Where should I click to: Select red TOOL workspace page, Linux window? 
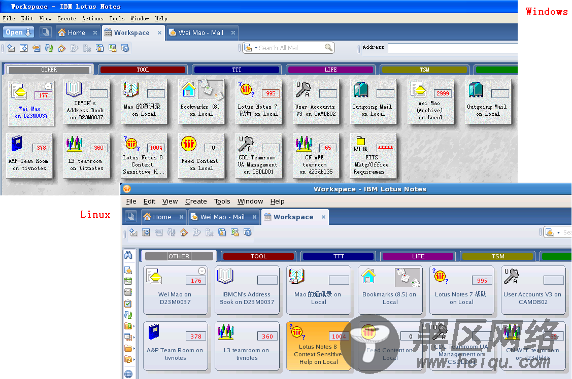tap(258, 256)
